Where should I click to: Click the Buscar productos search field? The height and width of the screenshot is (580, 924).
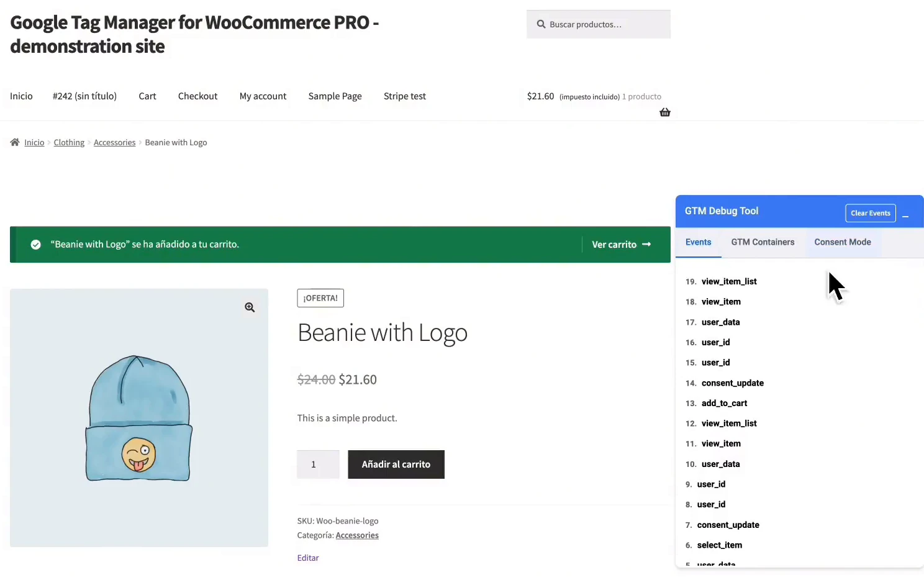coord(599,24)
